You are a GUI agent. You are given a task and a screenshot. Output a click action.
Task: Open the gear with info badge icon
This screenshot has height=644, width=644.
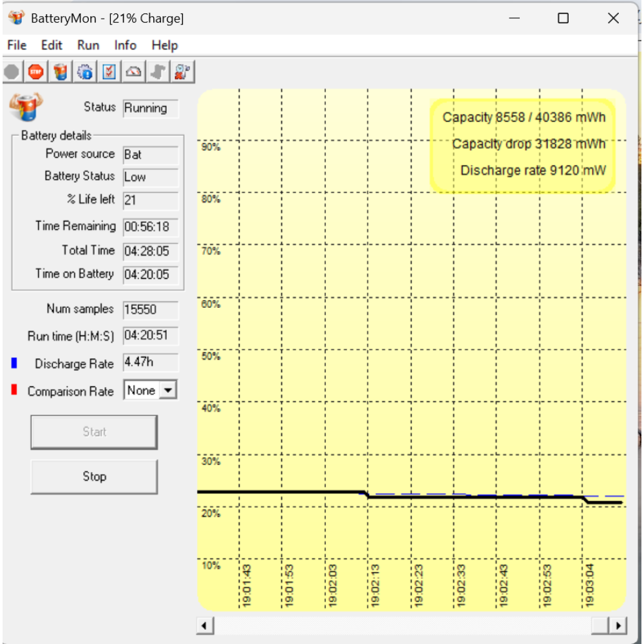pyautogui.click(x=85, y=71)
